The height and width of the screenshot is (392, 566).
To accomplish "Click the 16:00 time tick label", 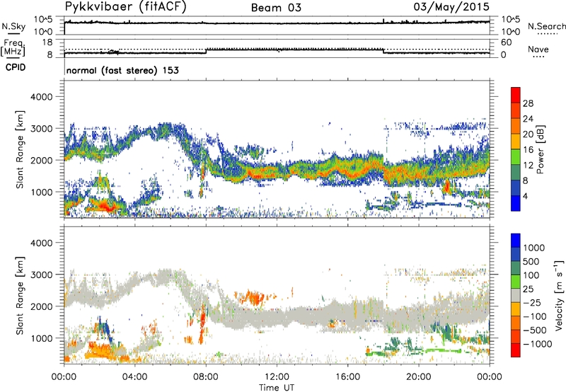I will 347,377.
